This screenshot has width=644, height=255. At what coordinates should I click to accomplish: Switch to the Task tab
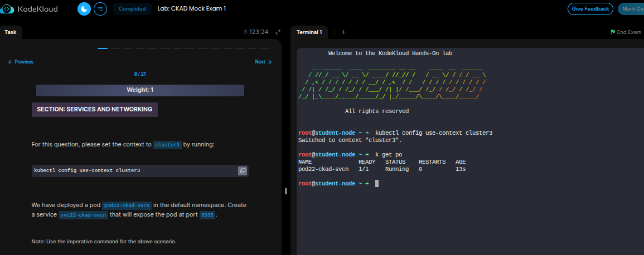(11, 32)
